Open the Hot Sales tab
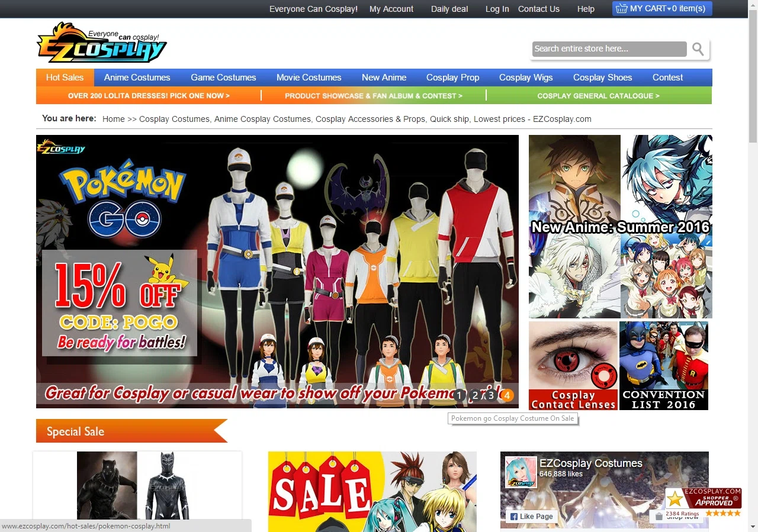Image resolution: width=758 pixels, height=532 pixels. pos(65,78)
